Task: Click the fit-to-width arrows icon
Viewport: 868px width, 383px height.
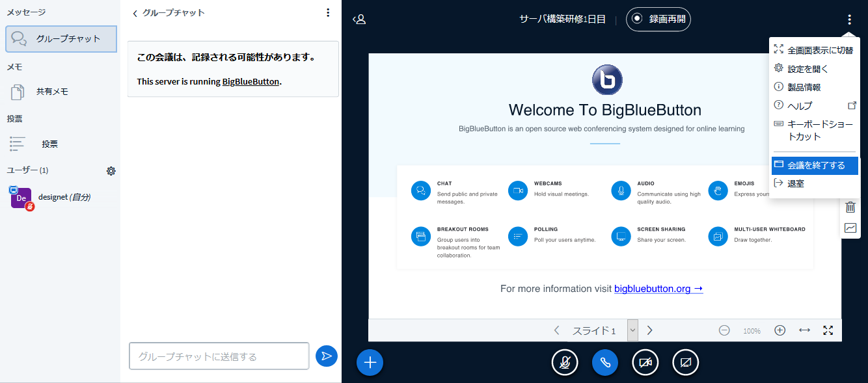Action: pos(805,330)
